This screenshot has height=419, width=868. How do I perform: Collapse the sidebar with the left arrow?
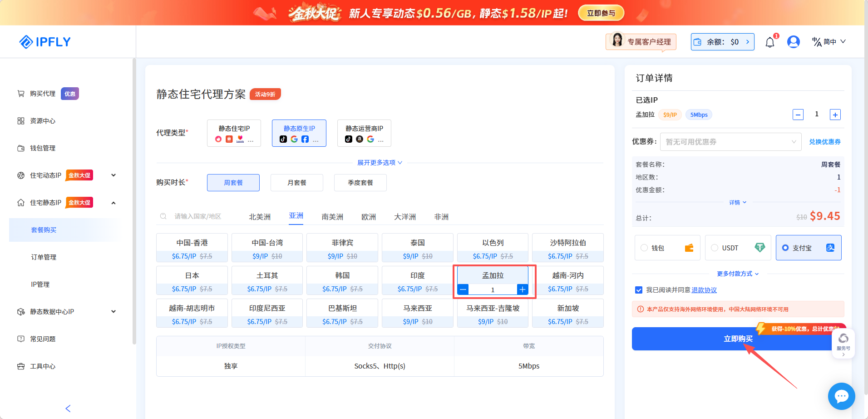click(68, 409)
